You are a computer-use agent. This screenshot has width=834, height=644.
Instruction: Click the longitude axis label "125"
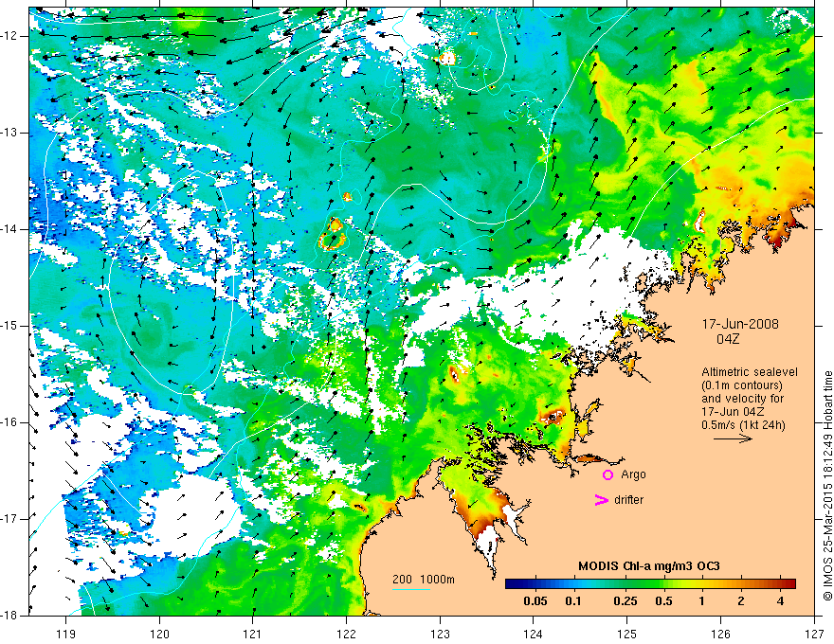[x=627, y=634]
